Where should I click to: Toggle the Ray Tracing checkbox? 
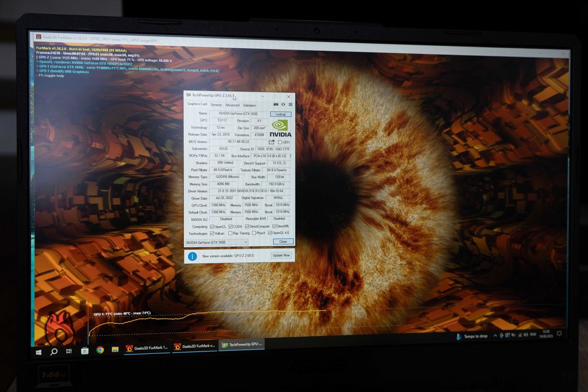click(230, 233)
